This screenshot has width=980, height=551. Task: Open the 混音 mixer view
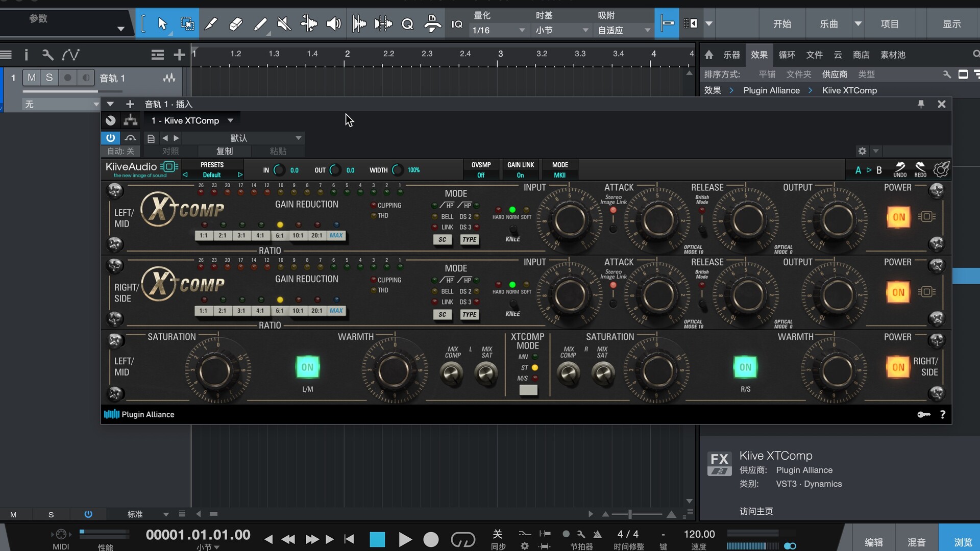pyautogui.click(x=916, y=542)
